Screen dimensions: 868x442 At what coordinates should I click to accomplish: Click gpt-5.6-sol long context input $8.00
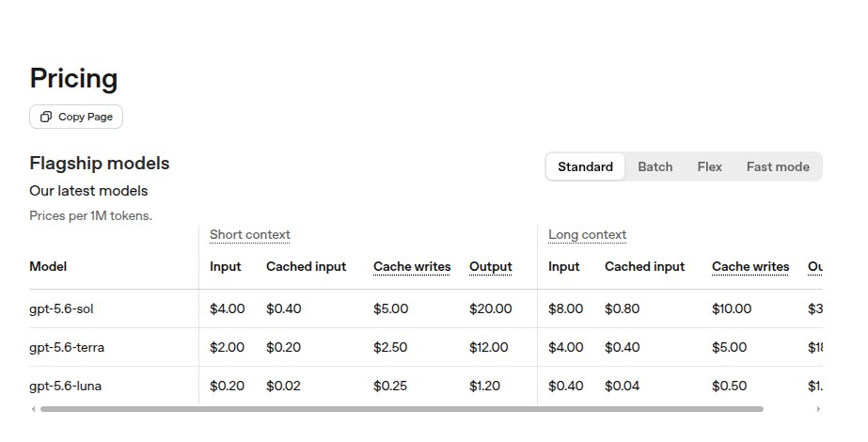[565, 308]
